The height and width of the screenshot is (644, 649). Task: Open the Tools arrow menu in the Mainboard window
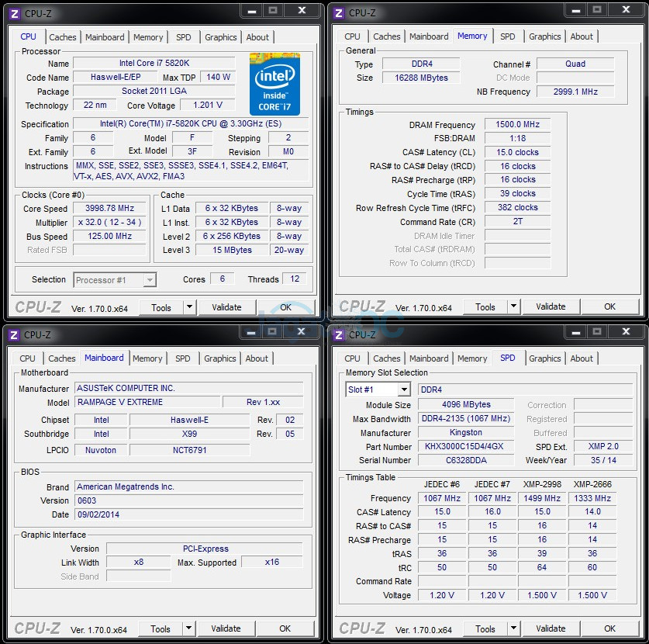(188, 628)
